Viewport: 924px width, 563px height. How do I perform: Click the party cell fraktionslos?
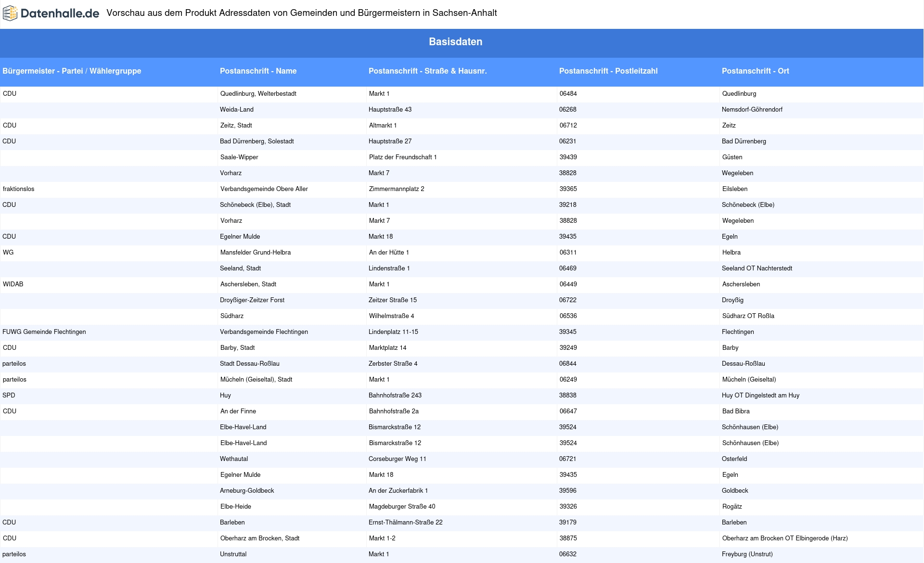coord(18,189)
